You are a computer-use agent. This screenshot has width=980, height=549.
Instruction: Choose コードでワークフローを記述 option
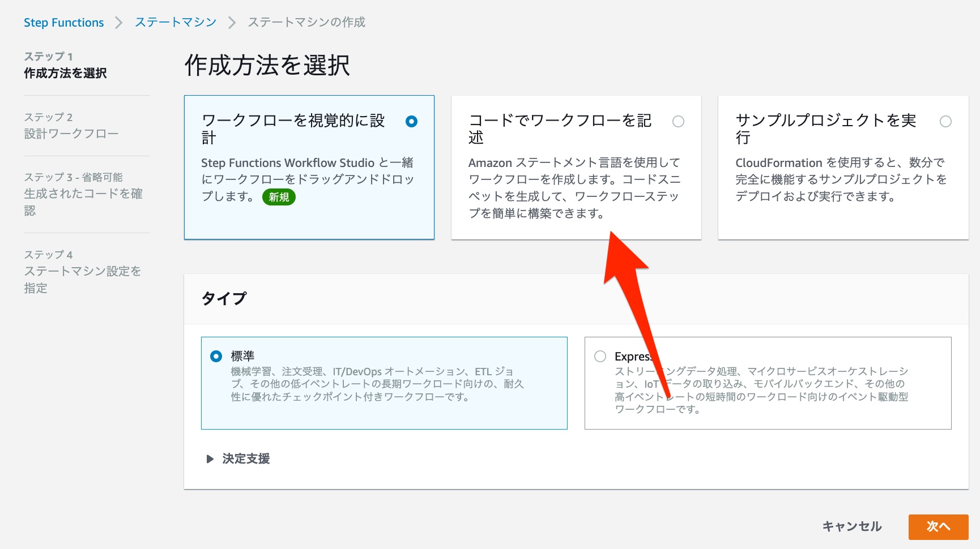point(679,121)
